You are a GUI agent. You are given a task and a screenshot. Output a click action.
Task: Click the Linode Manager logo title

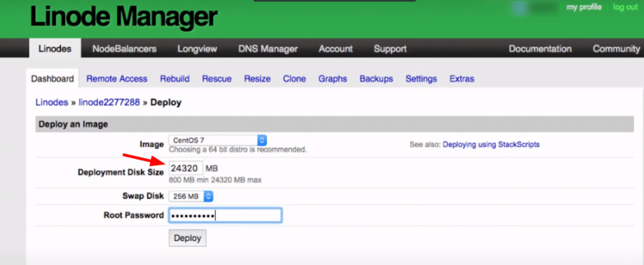coord(124,18)
